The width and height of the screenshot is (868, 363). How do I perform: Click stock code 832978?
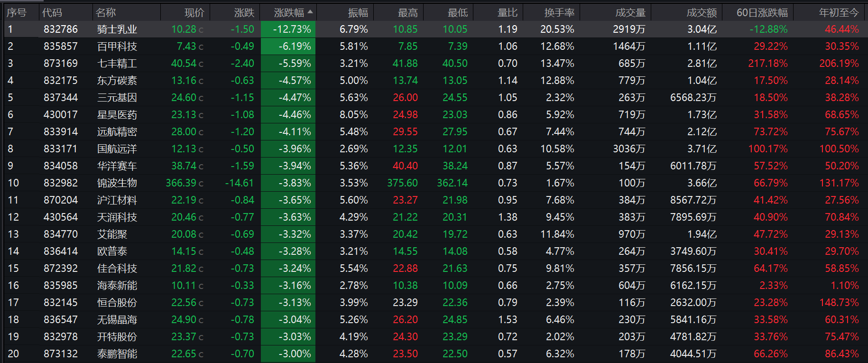pyautogui.click(x=61, y=337)
